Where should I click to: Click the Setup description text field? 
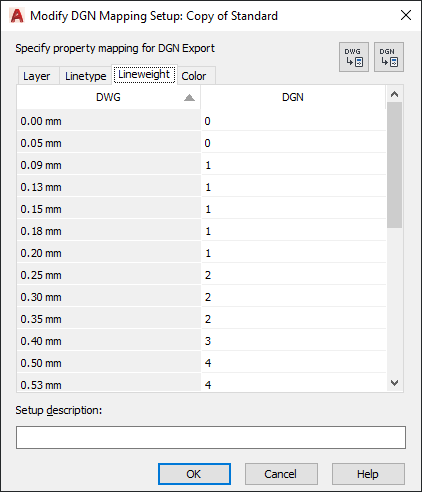[x=211, y=437]
